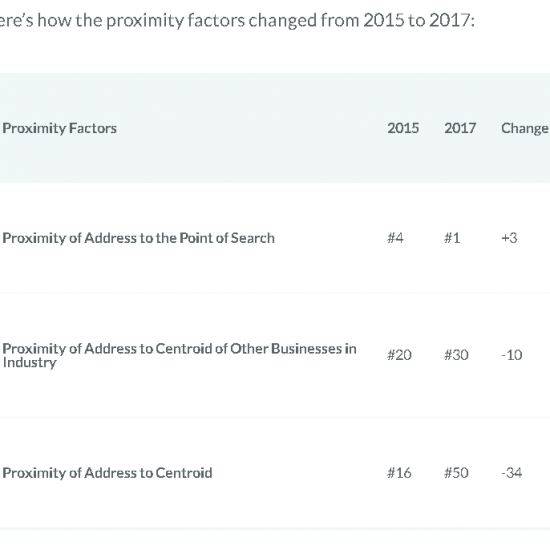
Task: Select the #16 ranking value
Action: 399,473
